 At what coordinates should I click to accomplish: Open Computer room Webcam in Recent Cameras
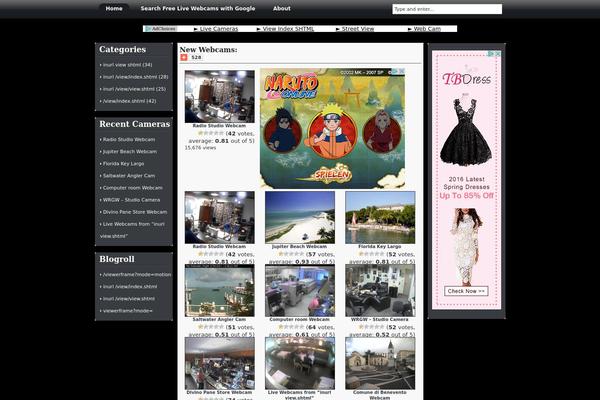[x=133, y=188]
